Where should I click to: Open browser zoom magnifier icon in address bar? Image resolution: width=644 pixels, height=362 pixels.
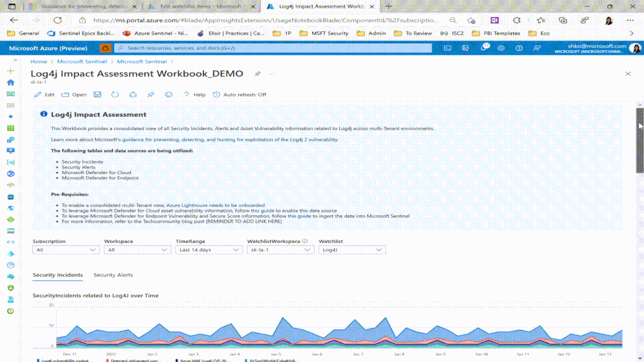coord(453,20)
